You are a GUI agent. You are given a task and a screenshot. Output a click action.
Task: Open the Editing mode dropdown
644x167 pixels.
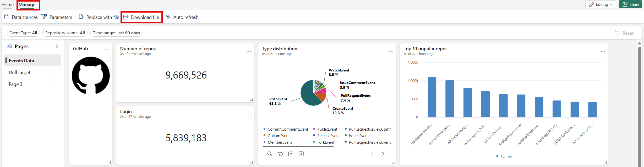tap(601, 4)
